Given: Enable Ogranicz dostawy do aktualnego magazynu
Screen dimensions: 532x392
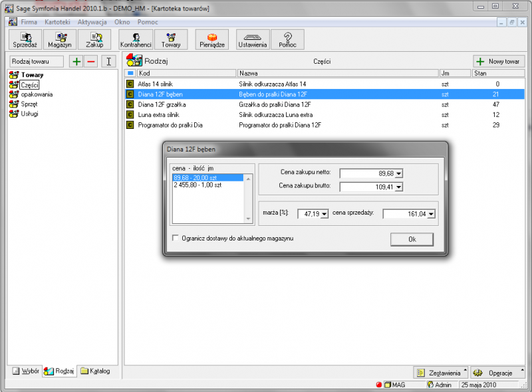Looking at the screenshot, I should [x=176, y=238].
